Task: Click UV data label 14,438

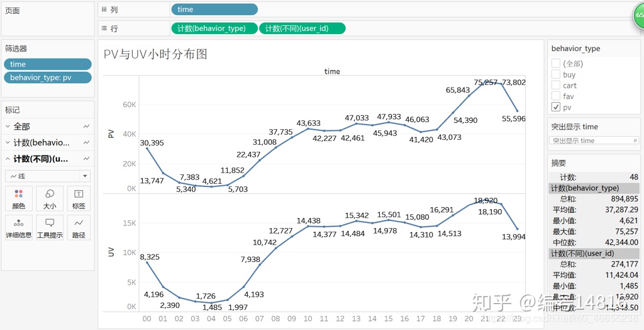Action: coord(307,220)
